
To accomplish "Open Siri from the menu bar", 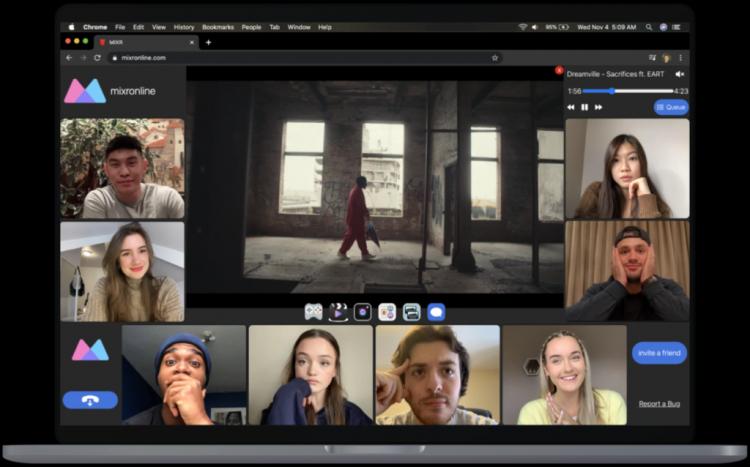I will click(663, 27).
